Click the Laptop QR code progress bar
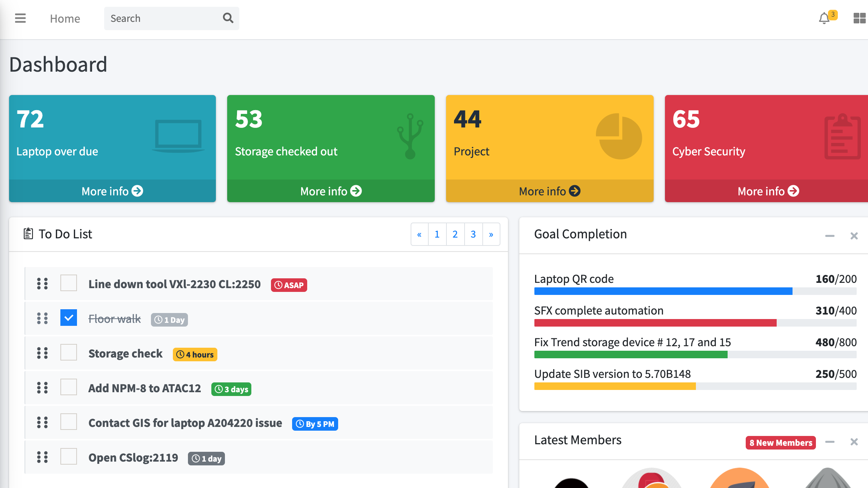The width and height of the screenshot is (868, 488). tap(695, 291)
